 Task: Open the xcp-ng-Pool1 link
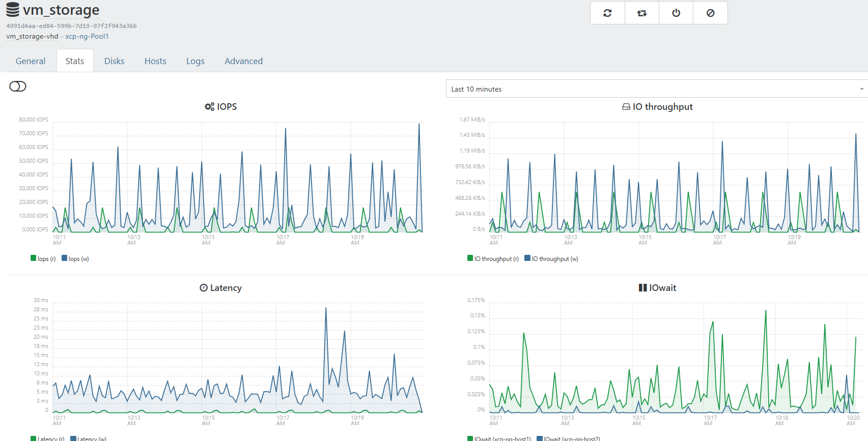pos(87,36)
